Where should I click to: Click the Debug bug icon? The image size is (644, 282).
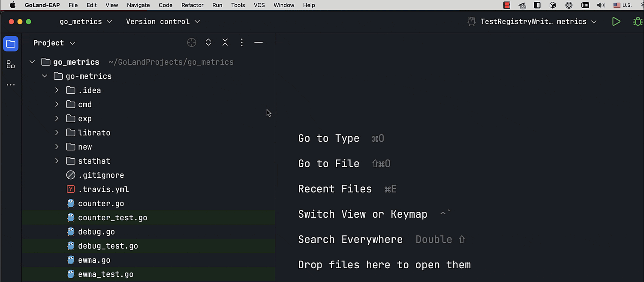click(x=638, y=21)
